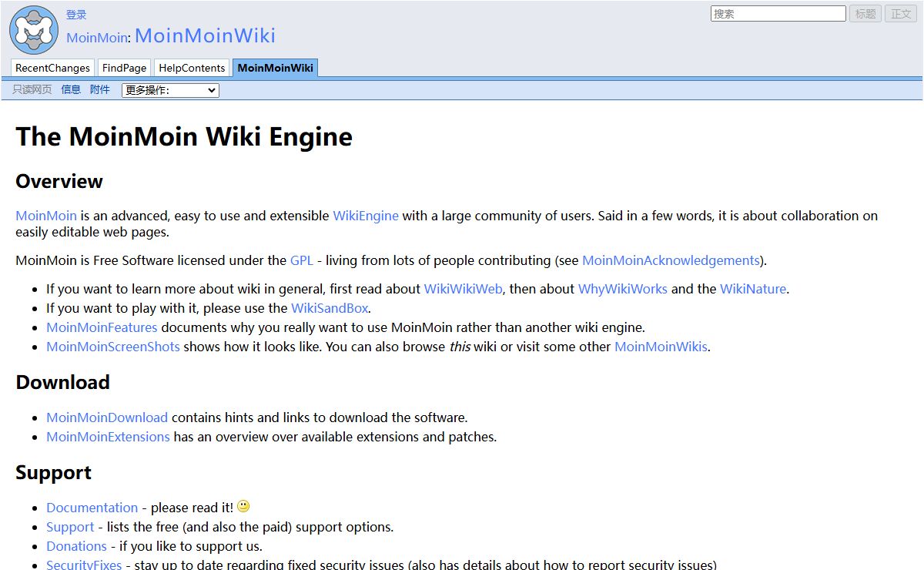This screenshot has height=570, width=924.
Task: Open the WikiNature link
Action: coord(753,289)
